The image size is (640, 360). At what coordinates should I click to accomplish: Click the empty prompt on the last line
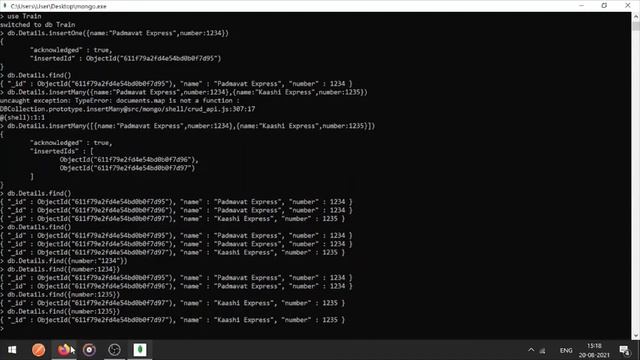click(2, 328)
